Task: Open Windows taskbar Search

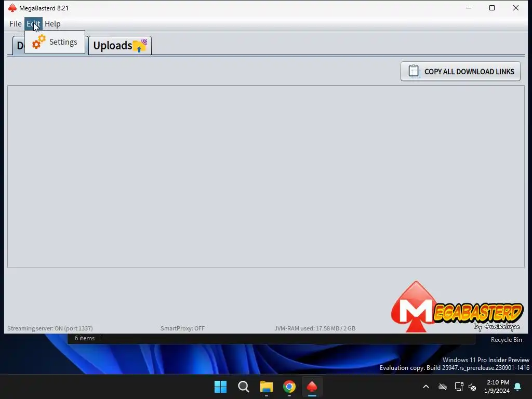Action: [243, 387]
